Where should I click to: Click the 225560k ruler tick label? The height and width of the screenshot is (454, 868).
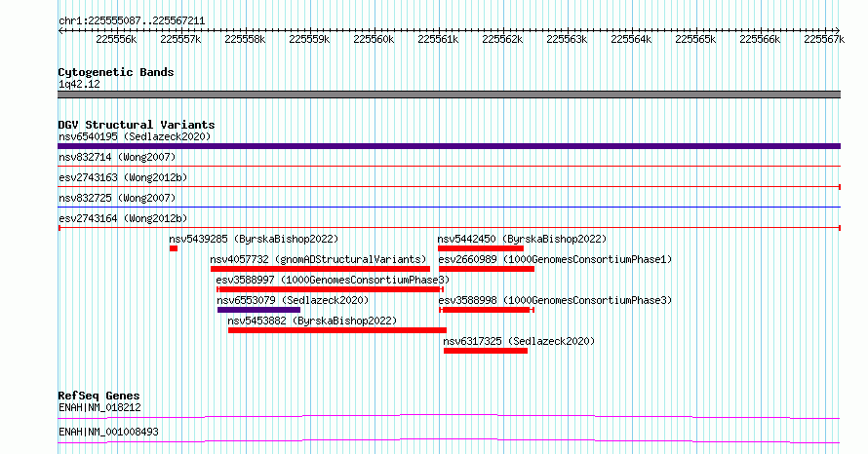click(374, 39)
